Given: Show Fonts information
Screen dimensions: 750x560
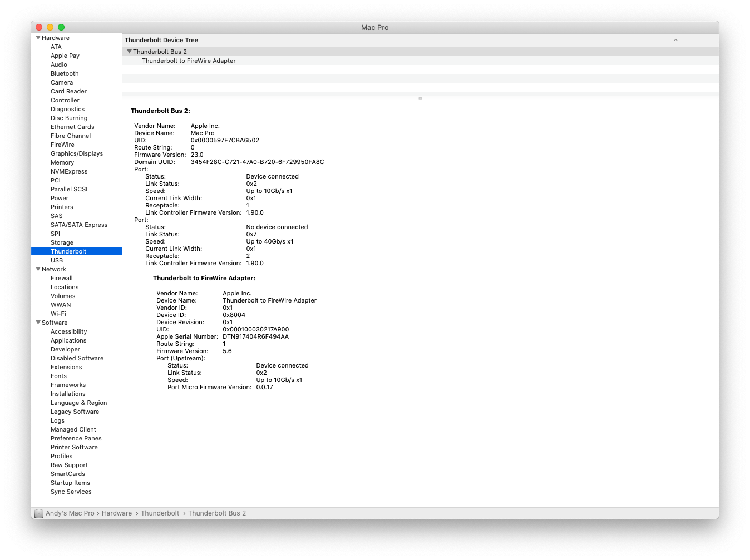Looking at the screenshot, I should pyautogui.click(x=58, y=376).
